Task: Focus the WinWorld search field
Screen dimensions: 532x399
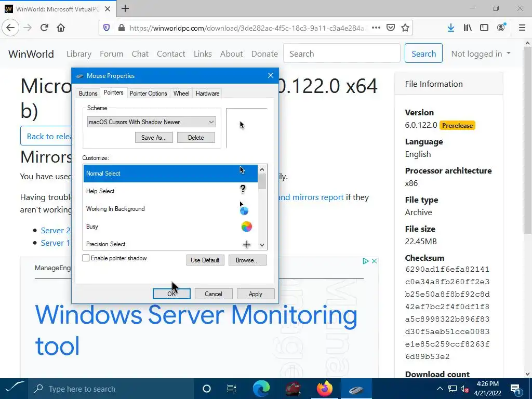Action: [x=342, y=54]
